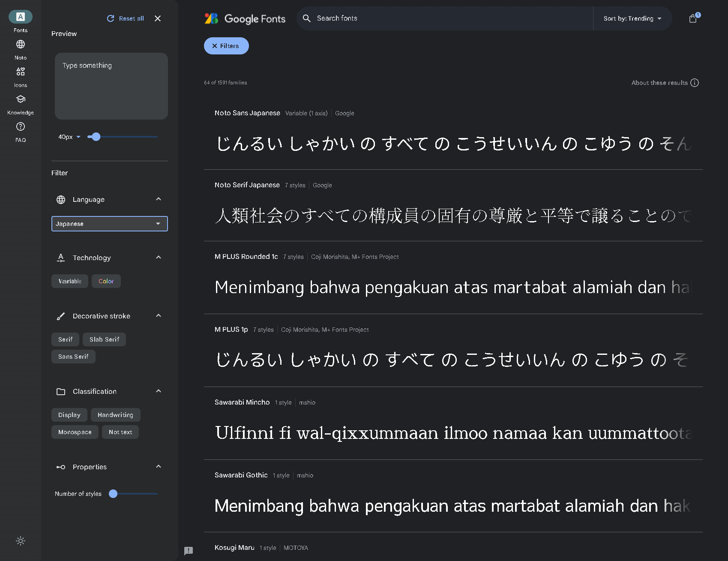Close the filters panel with X
Viewport: 728px width, 561px height.
(x=158, y=18)
